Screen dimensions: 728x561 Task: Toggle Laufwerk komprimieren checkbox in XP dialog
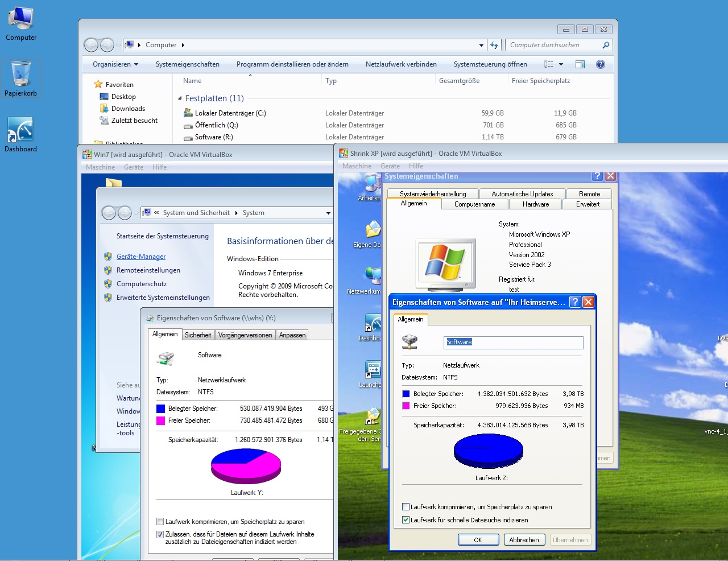pyautogui.click(x=406, y=506)
